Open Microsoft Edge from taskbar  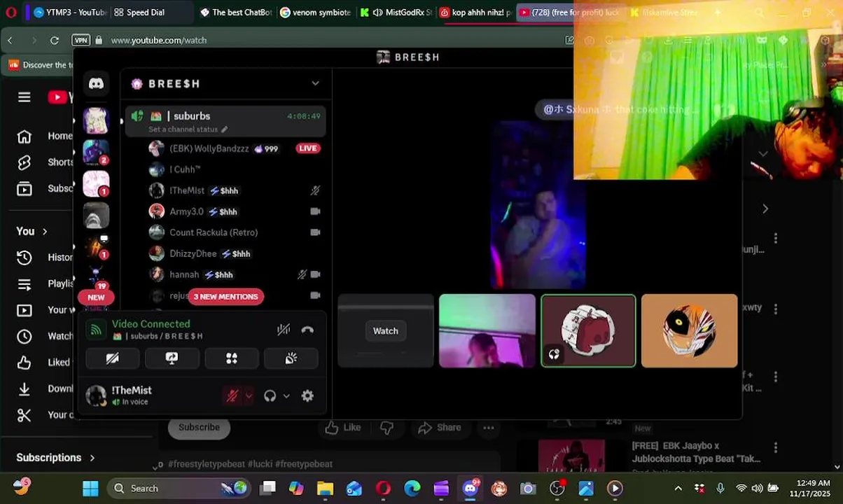click(412, 488)
